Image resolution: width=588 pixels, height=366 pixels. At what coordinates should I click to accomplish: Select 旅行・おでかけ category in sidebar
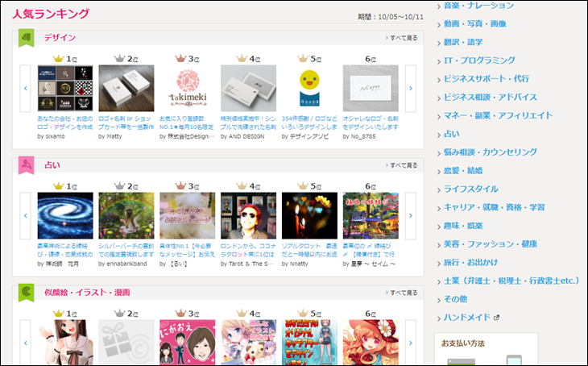coord(471,262)
